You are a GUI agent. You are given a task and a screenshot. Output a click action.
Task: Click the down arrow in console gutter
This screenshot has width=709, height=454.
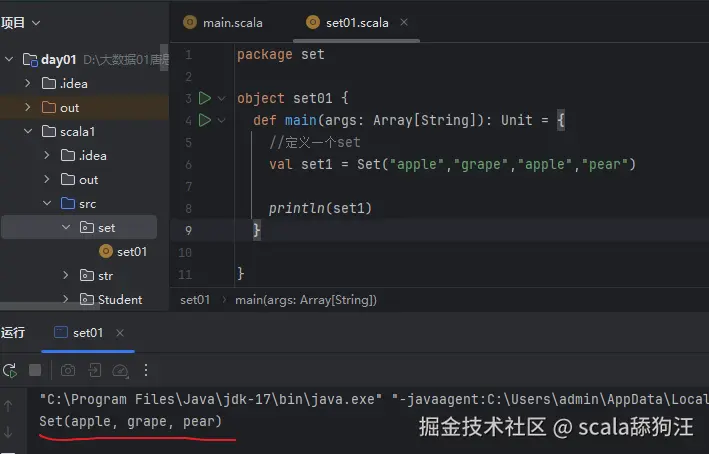tap(8, 432)
